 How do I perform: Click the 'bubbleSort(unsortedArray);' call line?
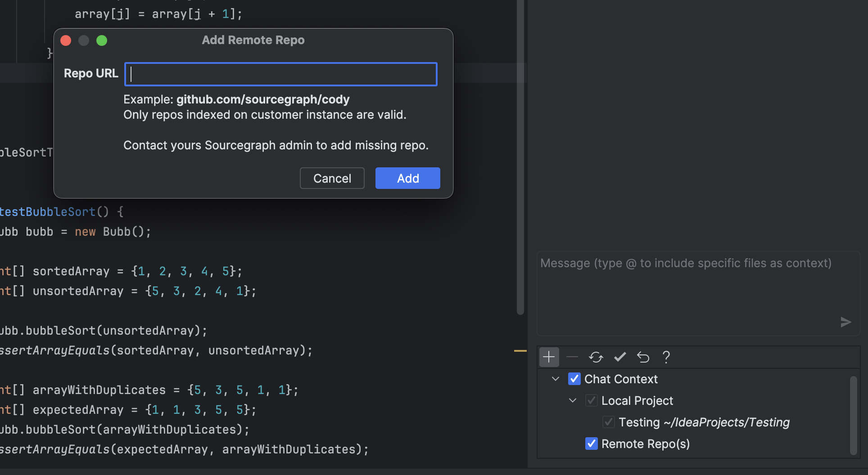(104, 331)
